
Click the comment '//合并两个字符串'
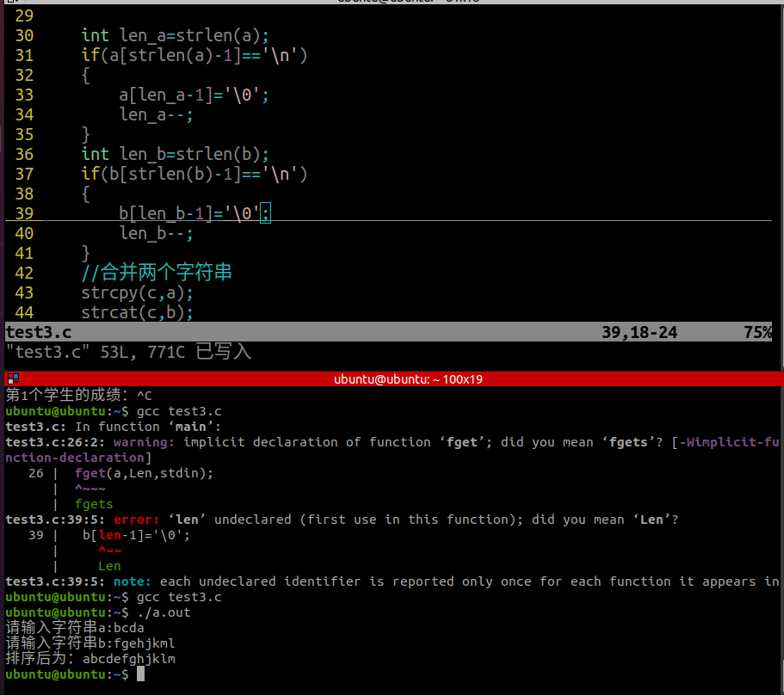click(x=157, y=273)
